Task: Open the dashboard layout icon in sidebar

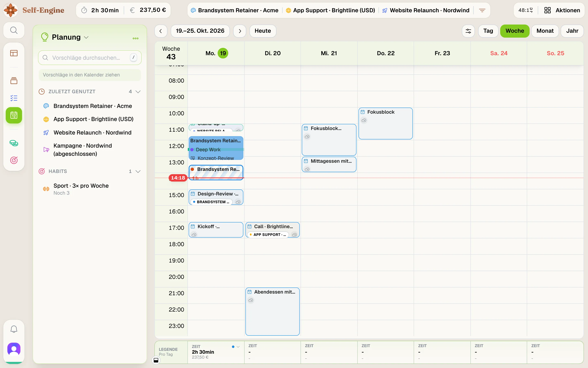Action: [14, 53]
